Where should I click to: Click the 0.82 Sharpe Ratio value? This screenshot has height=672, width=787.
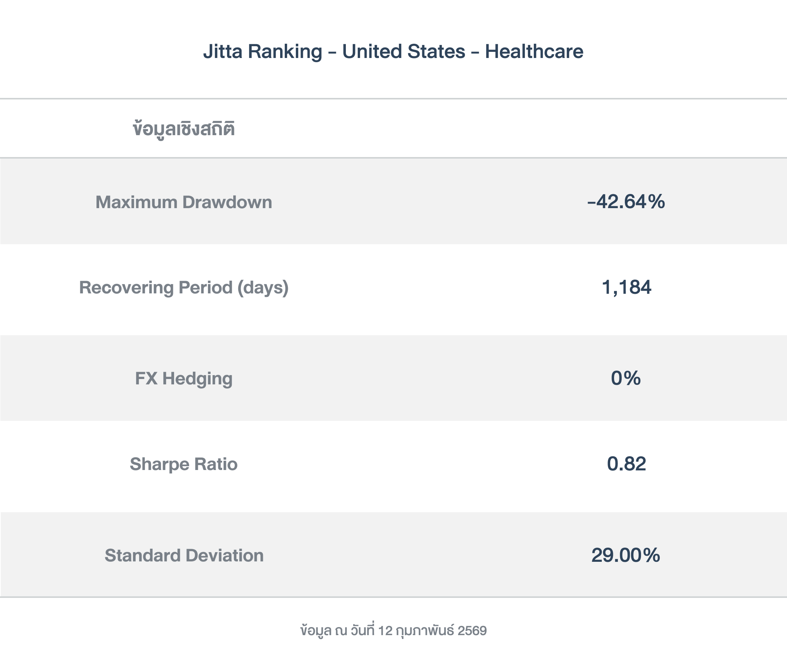click(x=626, y=464)
